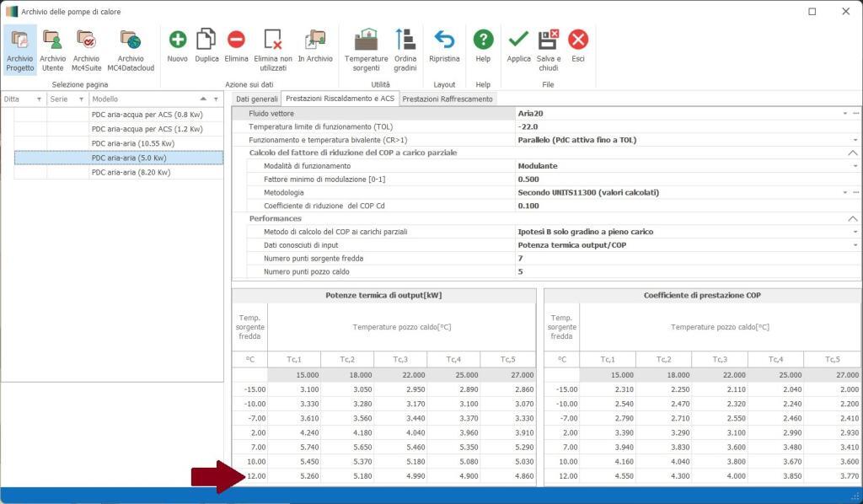Viewport: 863px width, 504px height.
Task: Maximize the Archivio delle pompe di calore window
Action: (x=812, y=11)
